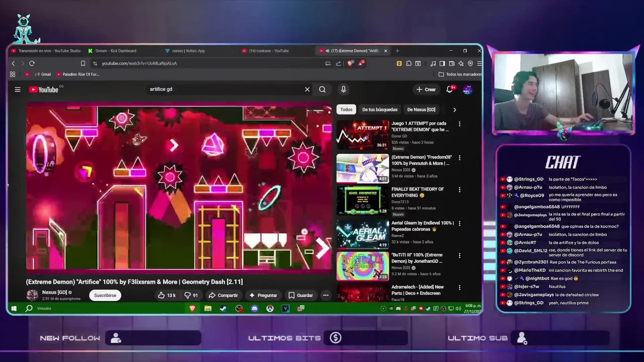Open options for 'Aerial Gleam' video
The height and width of the screenshot is (362, 644).
(459, 223)
